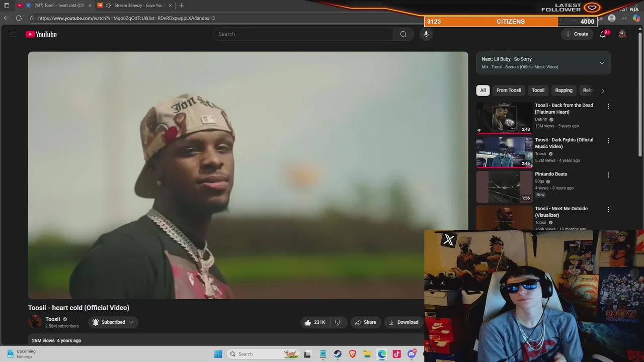The height and width of the screenshot is (362, 644).
Task: Open the YouTube guide hamburger menu
Action: (14, 34)
